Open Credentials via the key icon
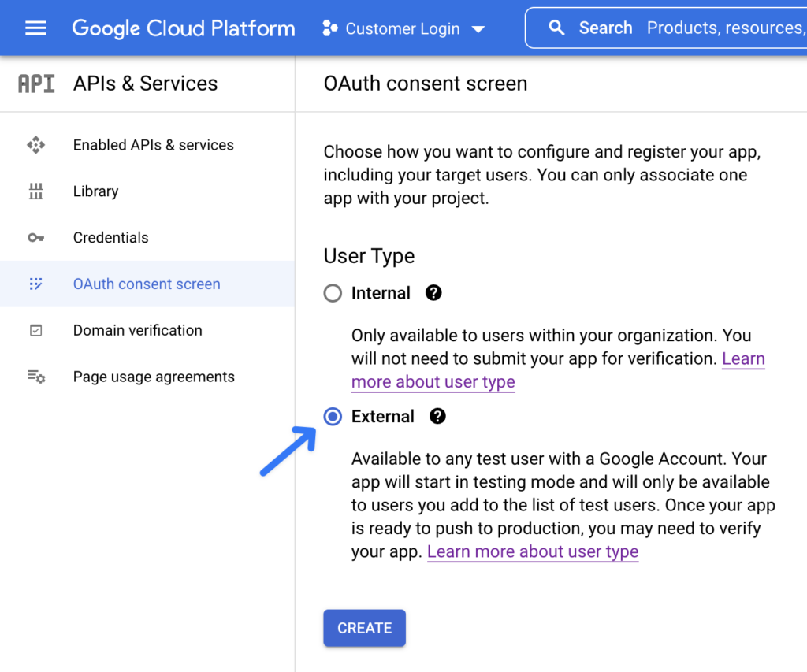This screenshot has height=672, width=807. point(36,237)
